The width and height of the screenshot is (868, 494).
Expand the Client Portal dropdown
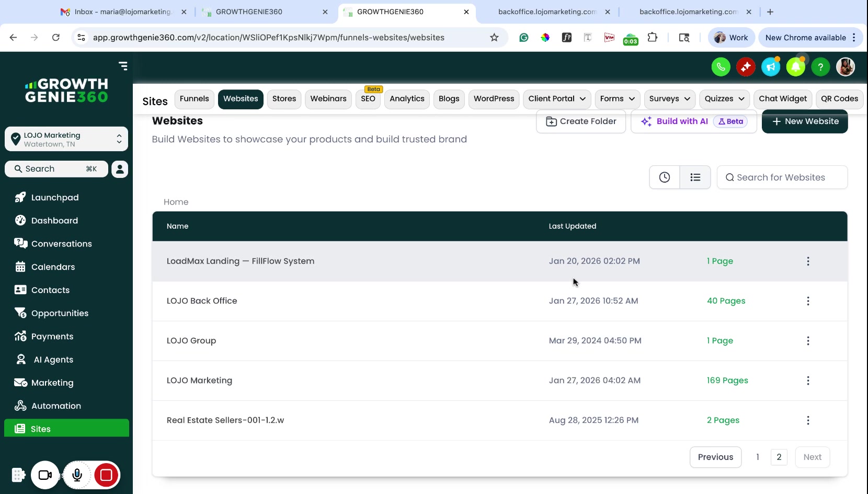pos(557,99)
